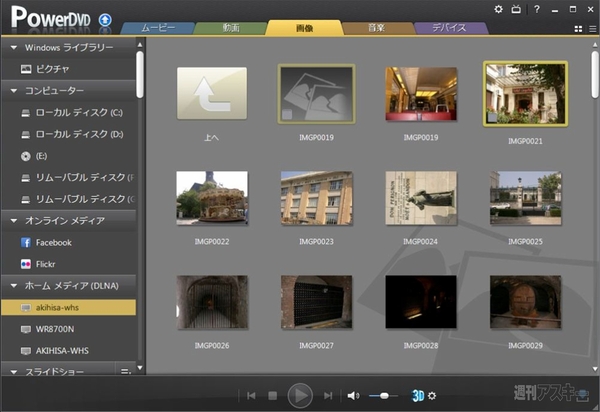Select the IMGP0024 statue thumbnail
Screen dimensions: 600x412
(x=421, y=198)
